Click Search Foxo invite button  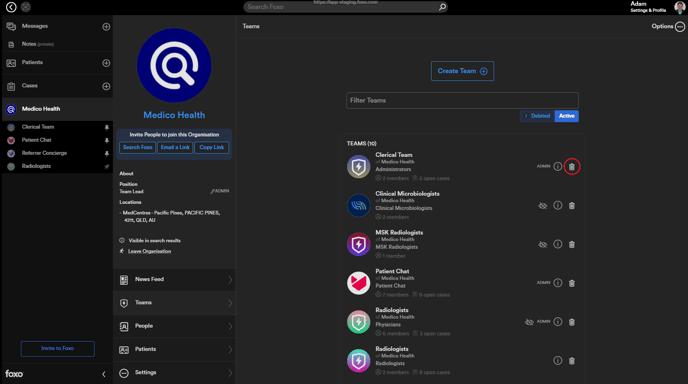click(x=137, y=147)
